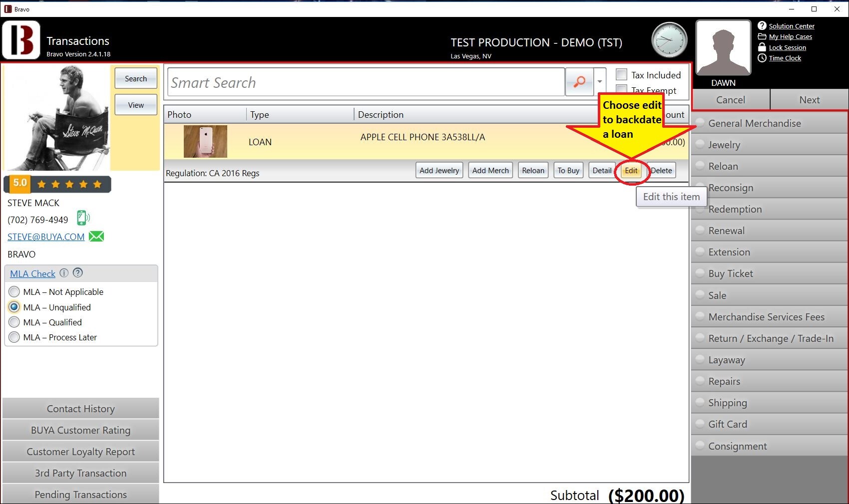Click the Apple cell phone item photo
The image size is (849, 504).
pos(205,141)
